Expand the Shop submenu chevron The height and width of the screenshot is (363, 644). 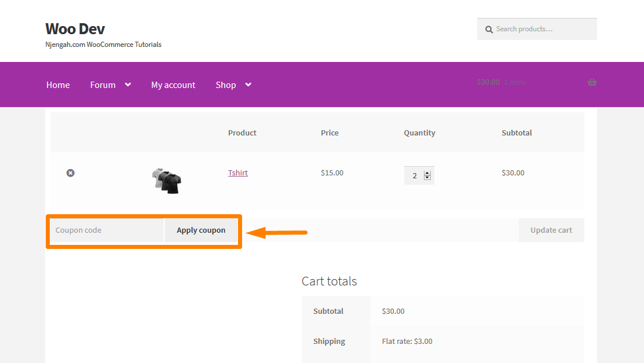[248, 85]
